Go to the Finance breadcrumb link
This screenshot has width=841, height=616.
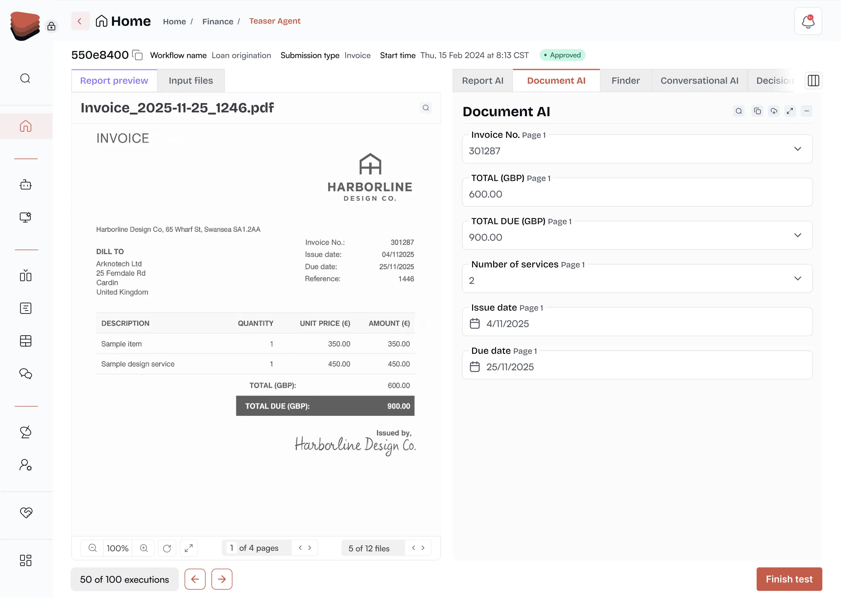tap(218, 22)
